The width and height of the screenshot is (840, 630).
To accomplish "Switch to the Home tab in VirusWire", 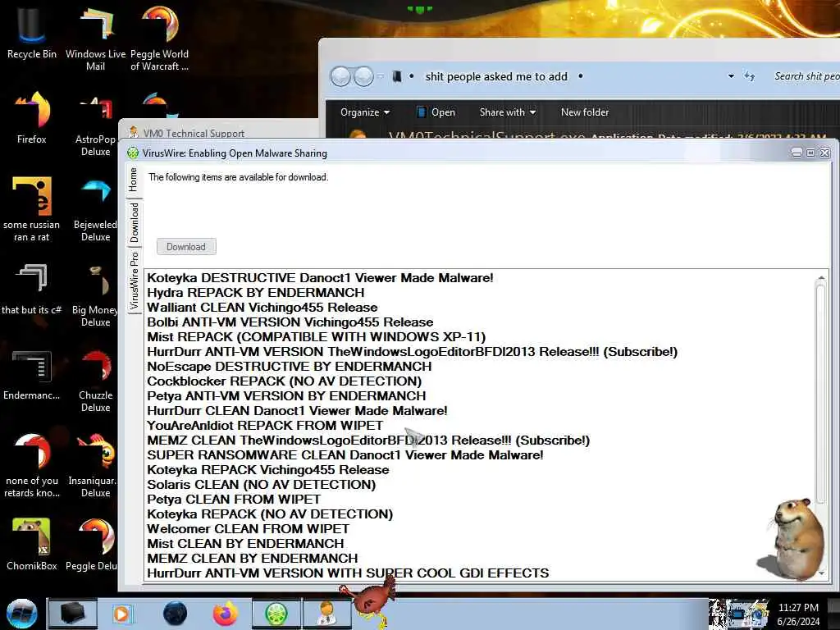I will click(134, 180).
